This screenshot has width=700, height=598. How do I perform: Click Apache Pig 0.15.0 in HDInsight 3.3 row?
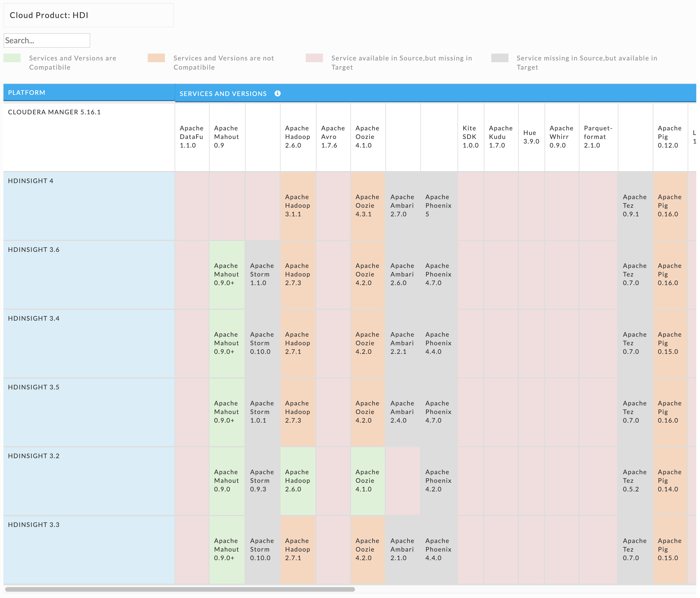tap(670, 550)
